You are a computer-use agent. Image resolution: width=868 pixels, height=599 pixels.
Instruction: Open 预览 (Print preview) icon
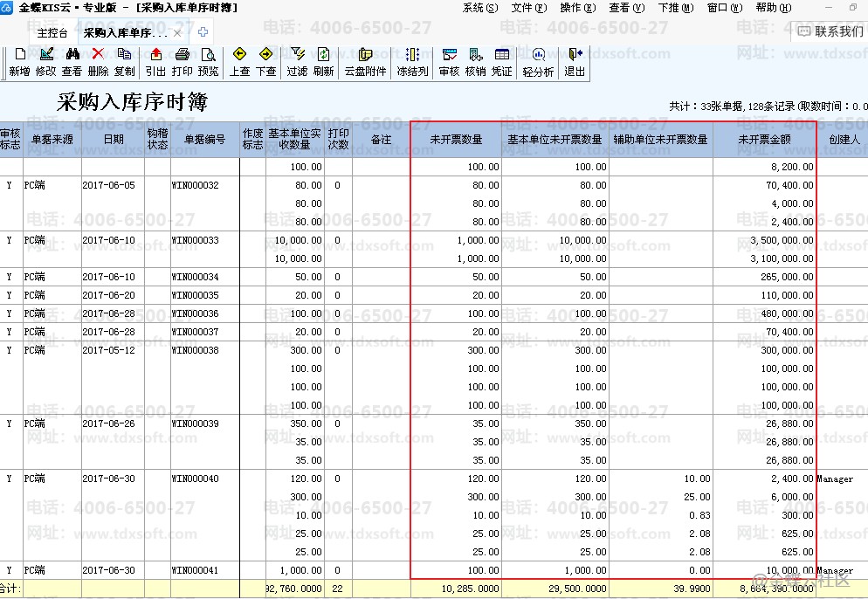coord(208,54)
